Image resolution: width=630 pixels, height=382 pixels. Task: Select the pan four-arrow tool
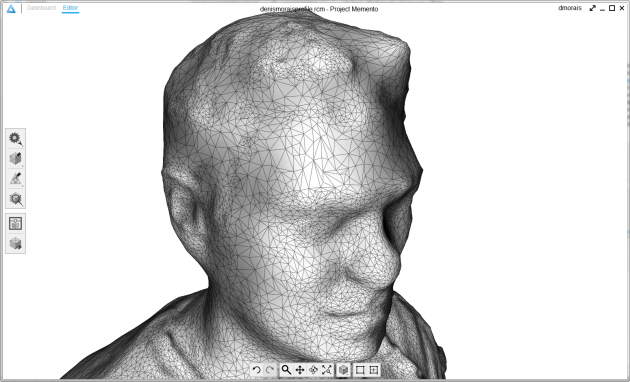coord(300,370)
